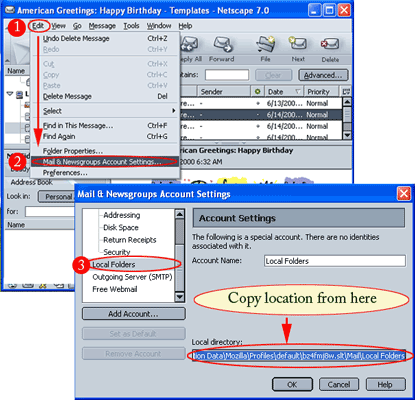This screenshot has width=415, height=400.
Task: Maximize the Netscape mail window
Action: (x=329, y=10)
